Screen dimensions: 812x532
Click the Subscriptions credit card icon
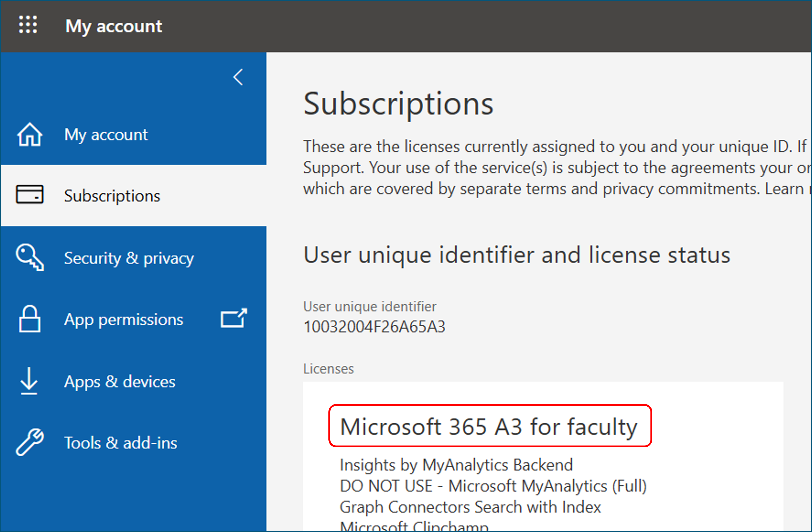(30, 195)
